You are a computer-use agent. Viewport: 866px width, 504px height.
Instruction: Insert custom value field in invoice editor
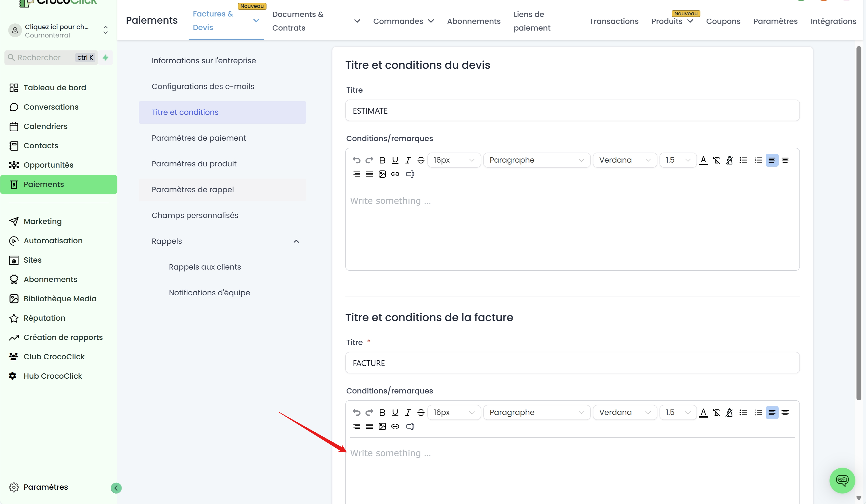410,426
